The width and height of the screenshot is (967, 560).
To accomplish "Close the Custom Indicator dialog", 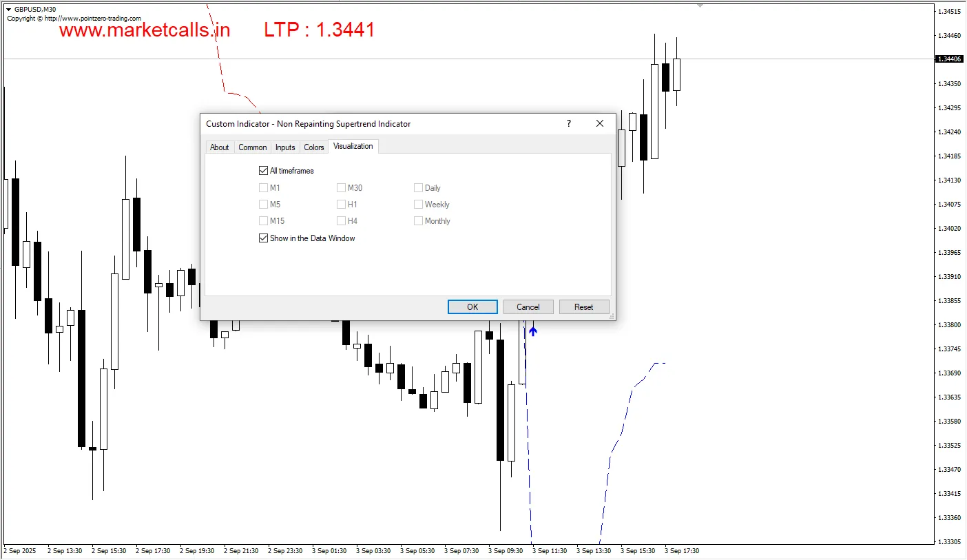I will (x=599, y=123).
